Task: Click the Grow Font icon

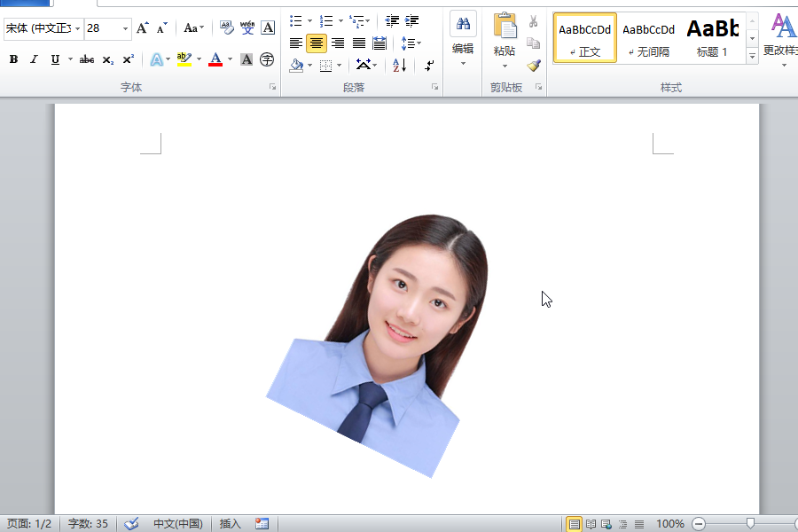Action: (x=142, y=28)
